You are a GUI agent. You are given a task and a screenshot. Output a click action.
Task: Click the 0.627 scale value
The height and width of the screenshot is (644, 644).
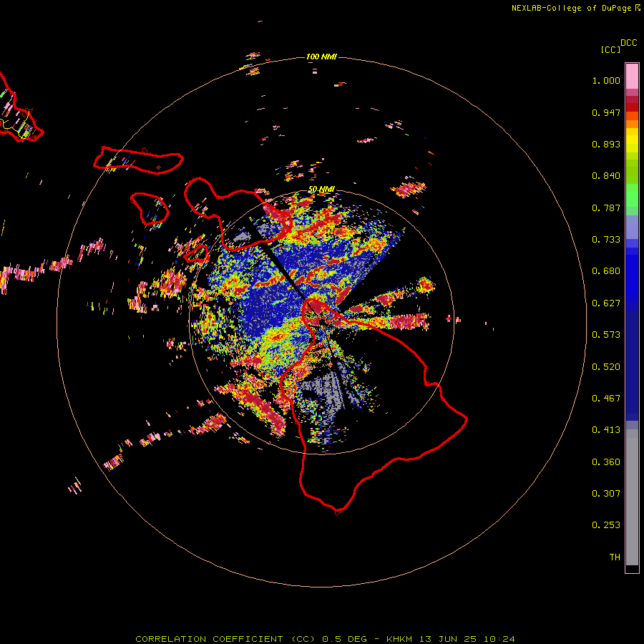click(x=606, y=303)
